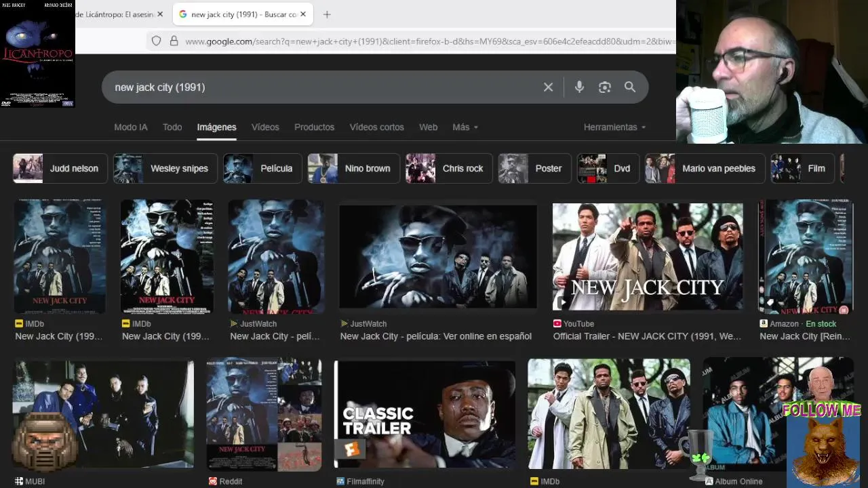868x488 pixels.
Task: Open the IMDb cast street photo thumbnail
Action: [609, 414]
